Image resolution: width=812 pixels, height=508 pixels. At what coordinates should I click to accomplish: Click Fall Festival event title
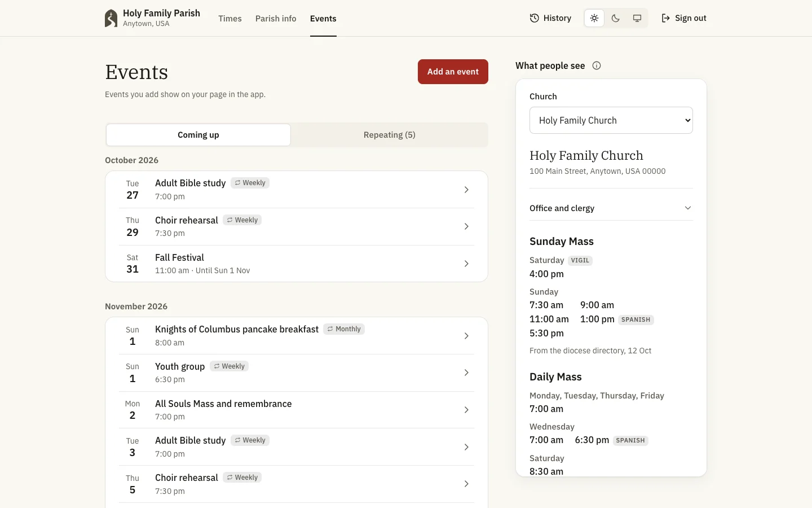[179, 257]
